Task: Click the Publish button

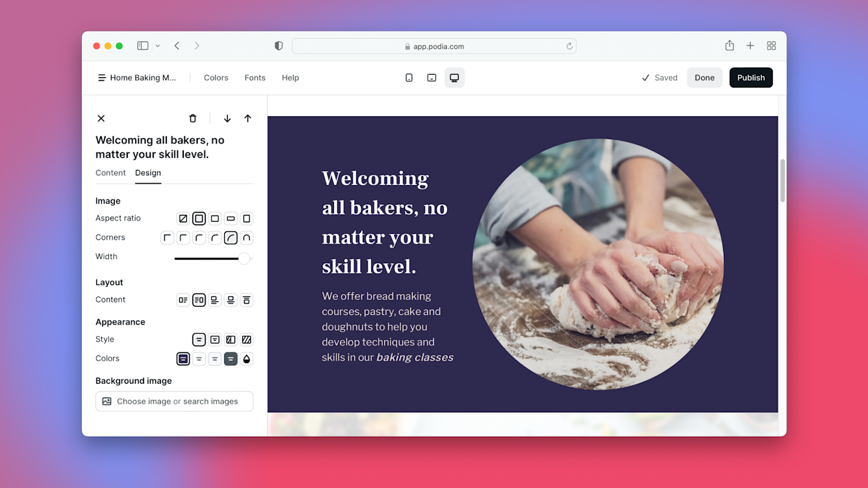Action: click(x=751, y=78)
